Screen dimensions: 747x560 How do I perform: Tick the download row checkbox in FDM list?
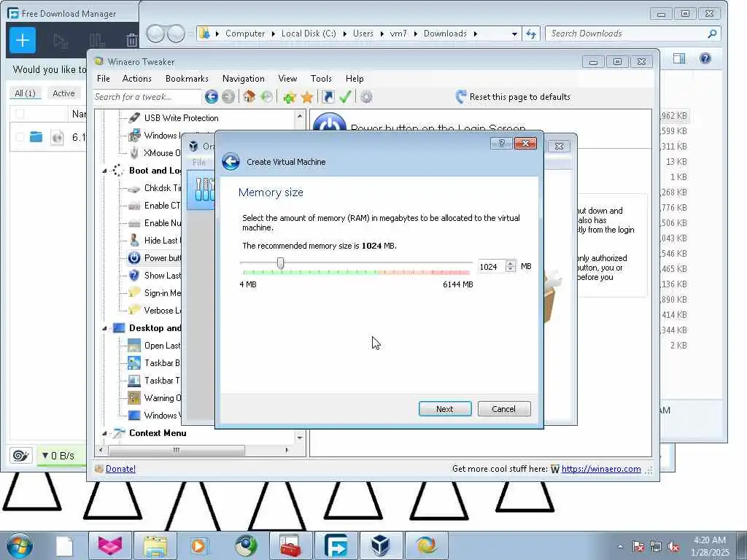[x=20, y=137]
